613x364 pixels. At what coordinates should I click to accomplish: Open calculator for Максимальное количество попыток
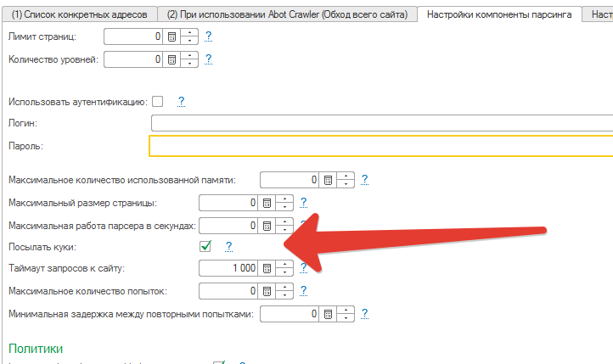coord(266,291)
